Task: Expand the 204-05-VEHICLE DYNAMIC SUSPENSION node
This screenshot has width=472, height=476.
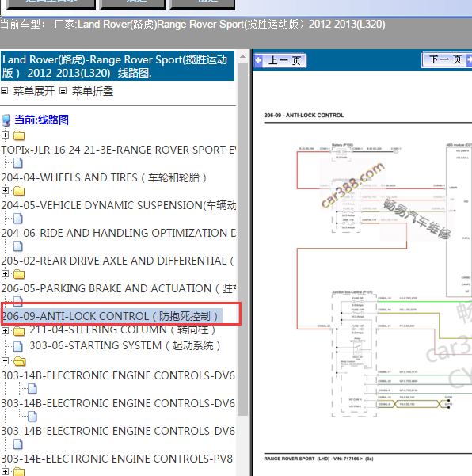Action: click(5, 190)
